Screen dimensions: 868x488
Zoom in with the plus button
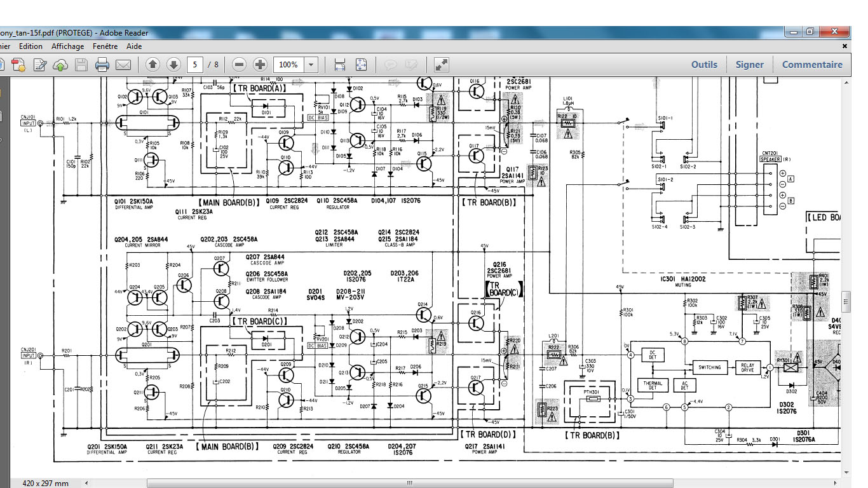(260, 64)
